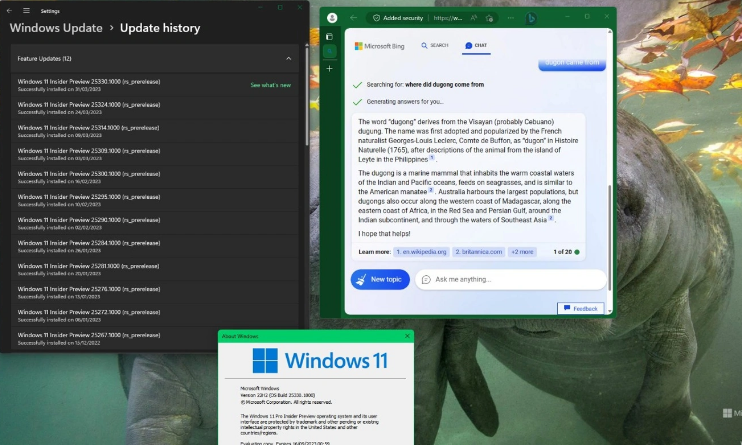Screen dimensions: 742x445
Task: Click the Windows Update breadcrumb link
Action: [x=56, y=28]
